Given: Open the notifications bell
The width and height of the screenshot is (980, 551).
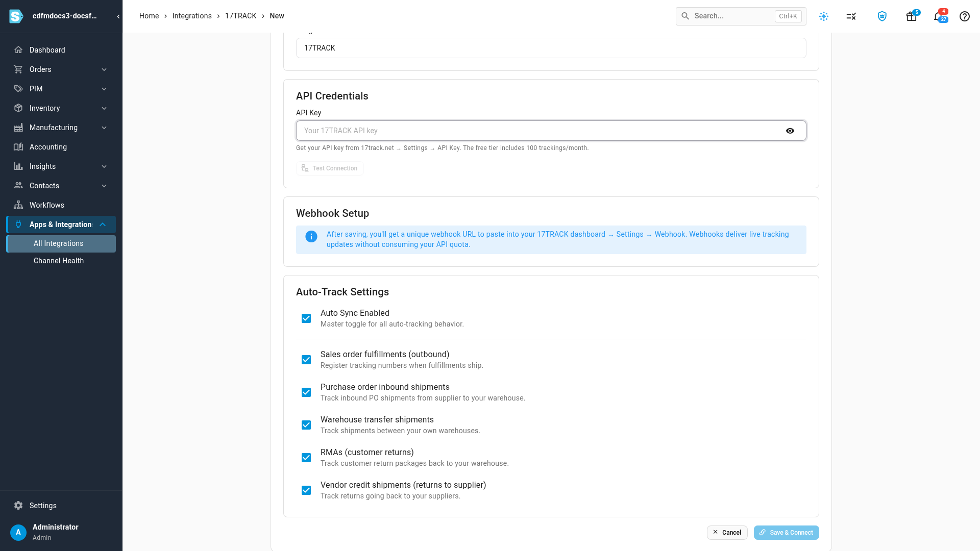Looking at the screenshot, I should 938,16.
